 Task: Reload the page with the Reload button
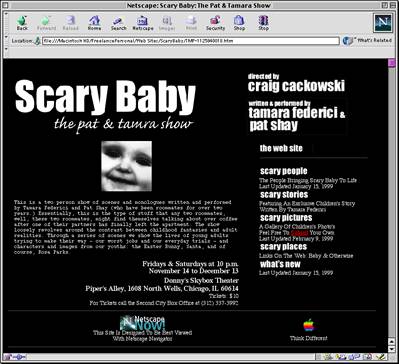pyautogui.click(x=70, y=23)
